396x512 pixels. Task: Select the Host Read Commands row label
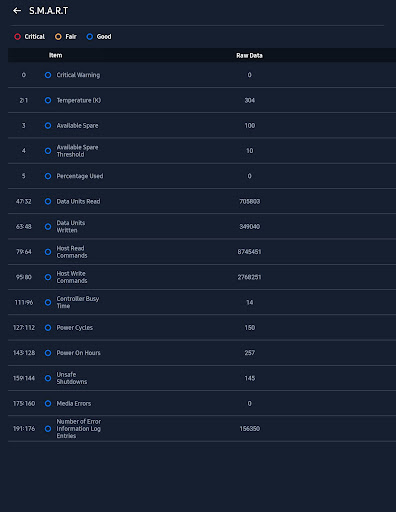pyautogui.click(x=72, y=252)
